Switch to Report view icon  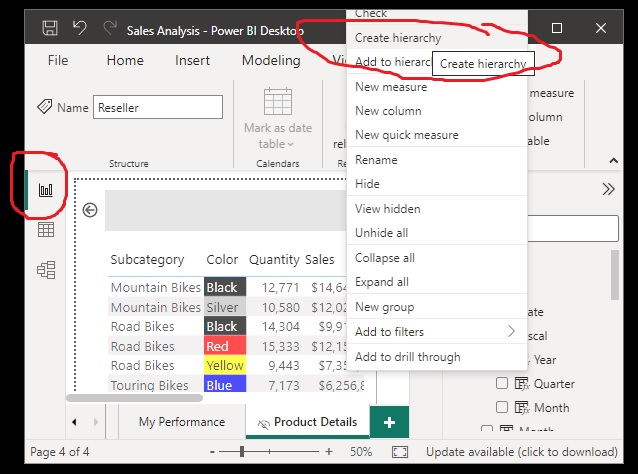click(46, 190)
